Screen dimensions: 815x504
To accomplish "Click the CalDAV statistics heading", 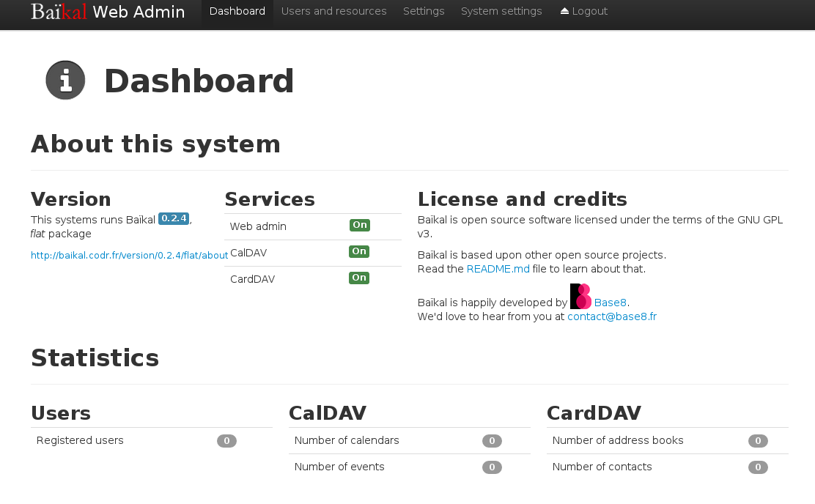I will (x=328, y=413).
